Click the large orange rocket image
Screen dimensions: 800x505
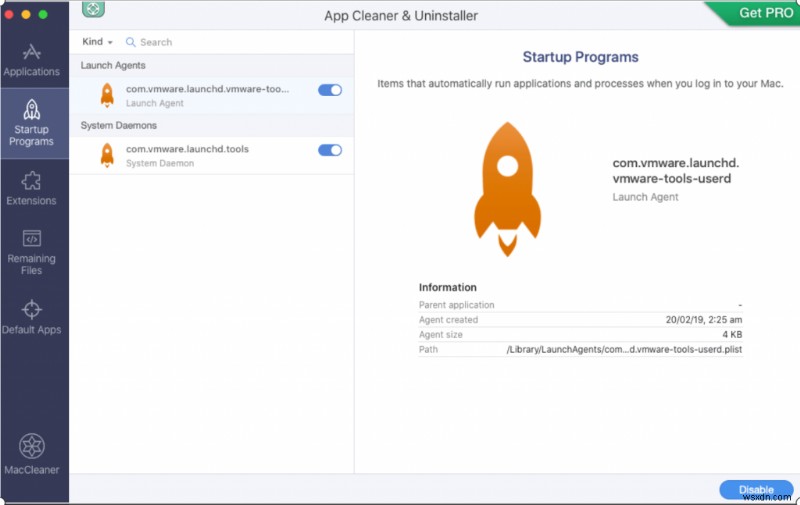508,189
